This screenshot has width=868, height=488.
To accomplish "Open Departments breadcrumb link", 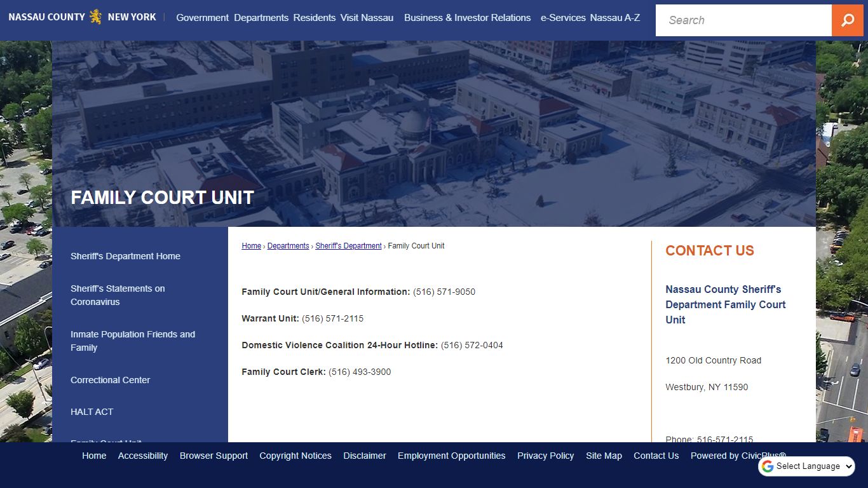I will click(288, 246).
